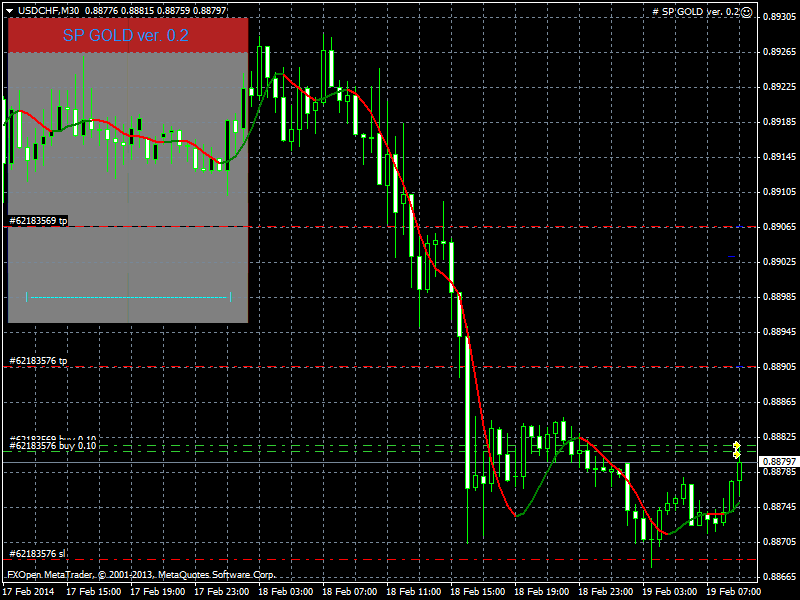
Task: Click the '18 Feb 23:00' time axis label
Action: pos(606,592)
